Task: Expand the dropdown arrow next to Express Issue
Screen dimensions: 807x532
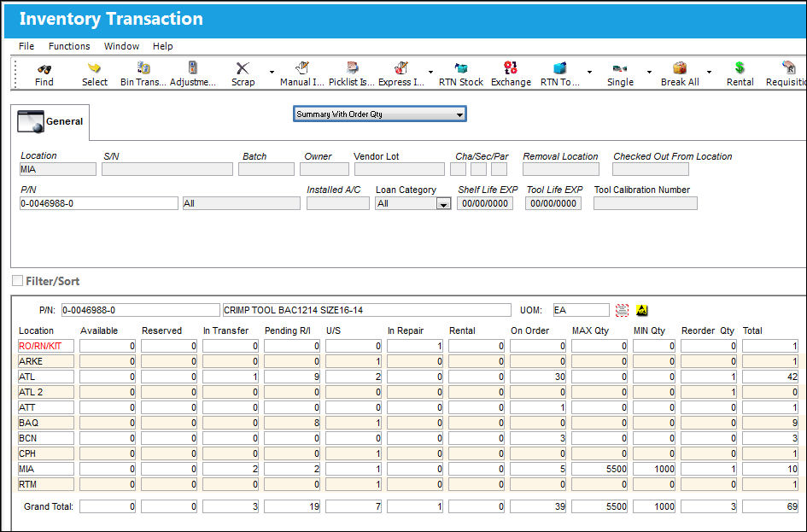Action: point(430,72)
